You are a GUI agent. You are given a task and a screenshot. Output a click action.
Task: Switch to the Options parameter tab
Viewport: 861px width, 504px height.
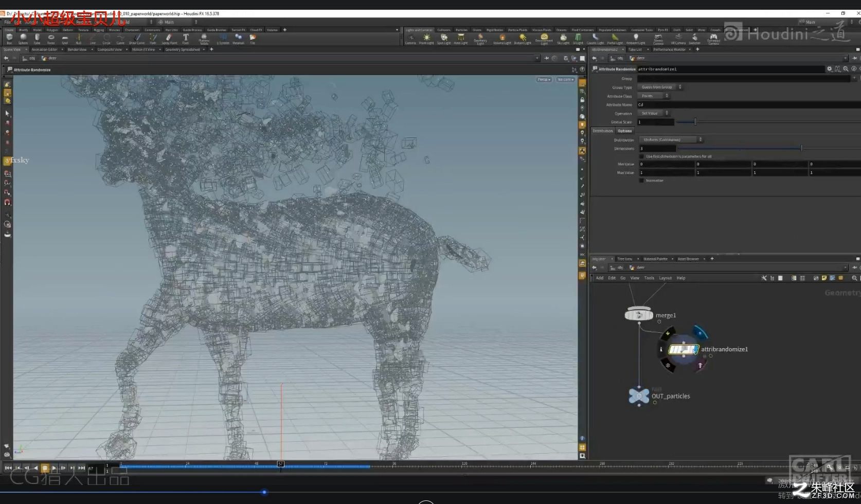624,131
